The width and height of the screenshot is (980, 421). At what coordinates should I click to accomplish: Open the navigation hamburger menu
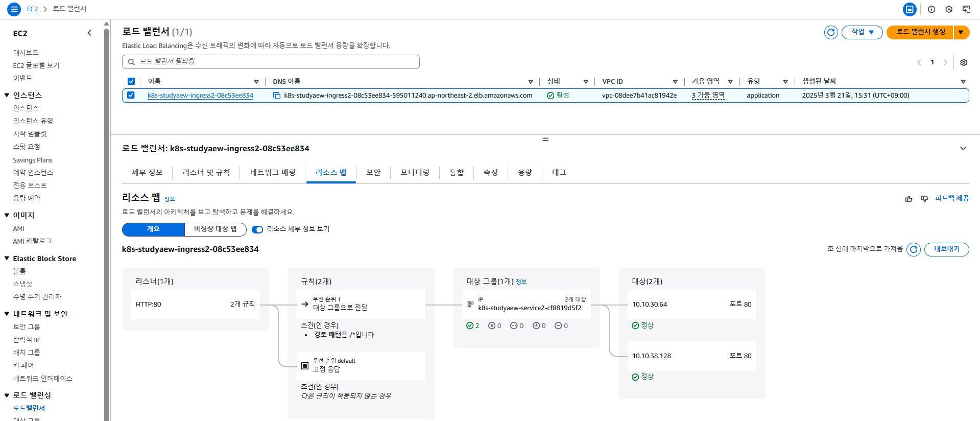14,9
